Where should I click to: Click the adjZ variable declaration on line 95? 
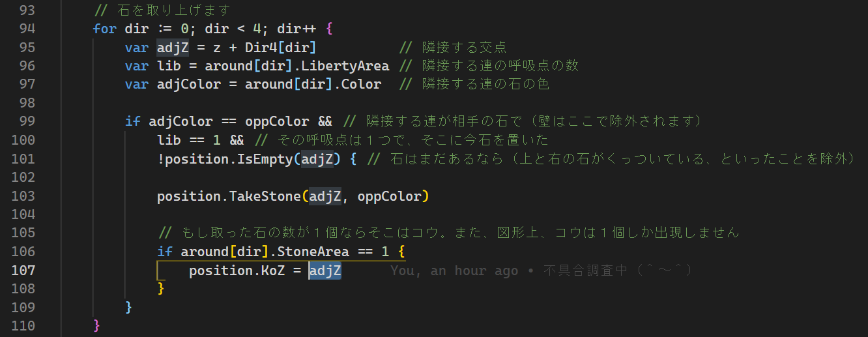pyautogui.click(x=173, y=48)
